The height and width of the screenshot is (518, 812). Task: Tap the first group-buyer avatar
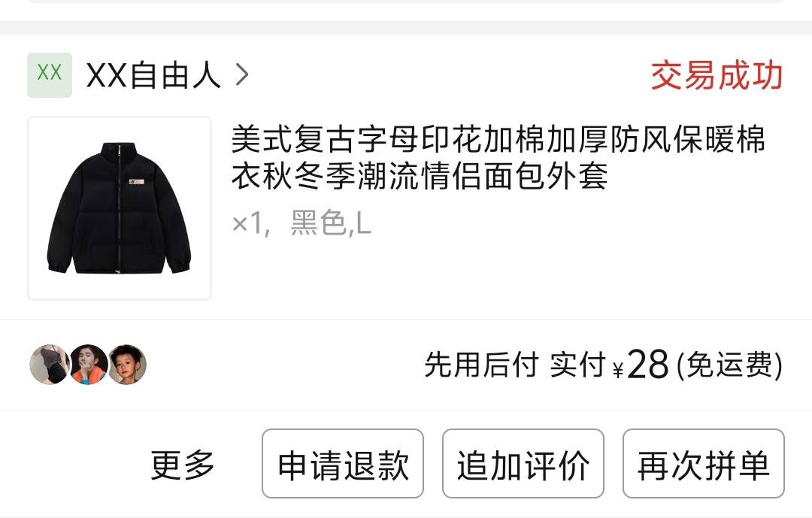point(49,365)
